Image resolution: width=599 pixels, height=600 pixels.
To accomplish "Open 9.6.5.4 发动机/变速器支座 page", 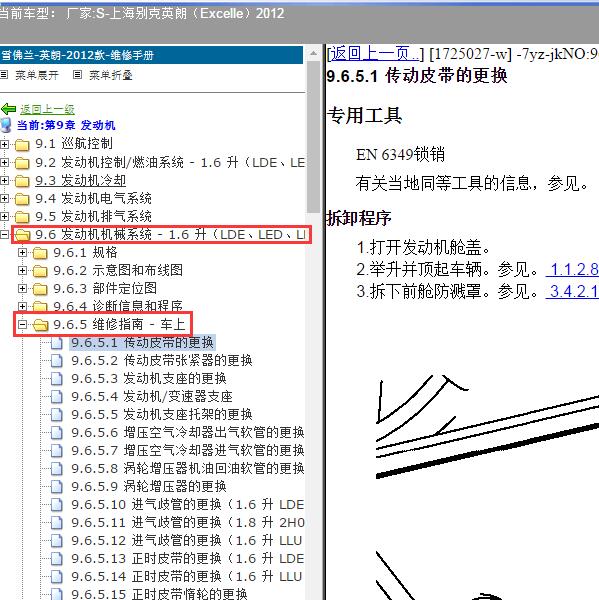I will (152, 397).
